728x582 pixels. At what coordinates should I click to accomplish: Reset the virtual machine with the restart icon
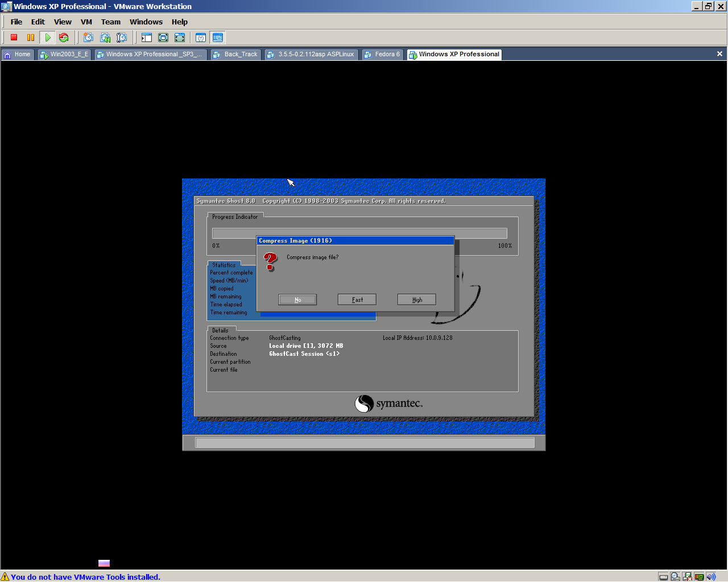pos(64,38)
